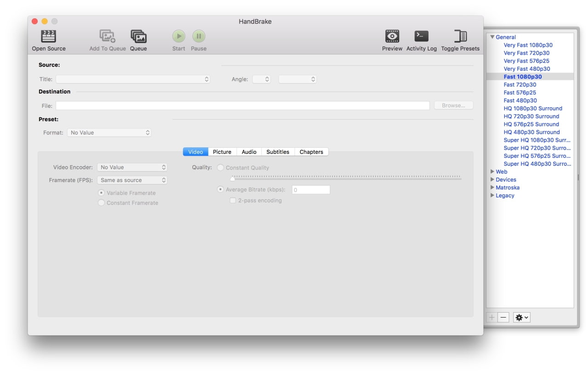Expand the Devices presets group
The image size is (588, 375).
[492, 179]
